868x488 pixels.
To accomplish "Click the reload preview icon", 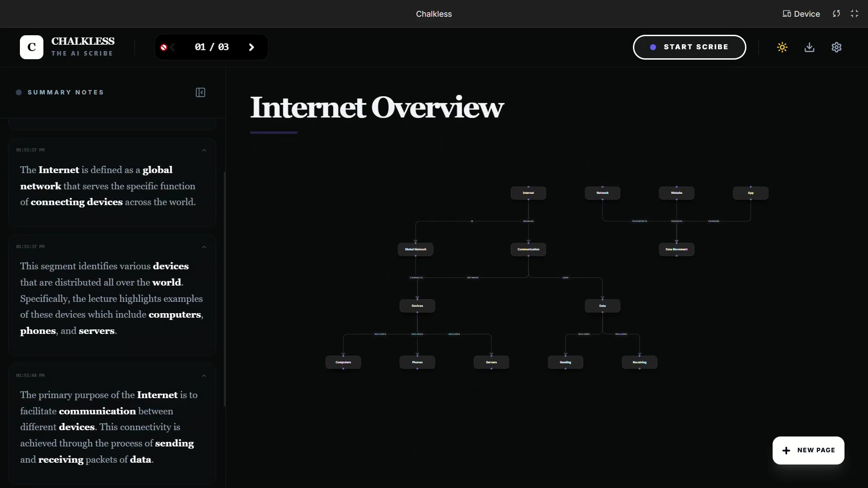I will [836, 14].
